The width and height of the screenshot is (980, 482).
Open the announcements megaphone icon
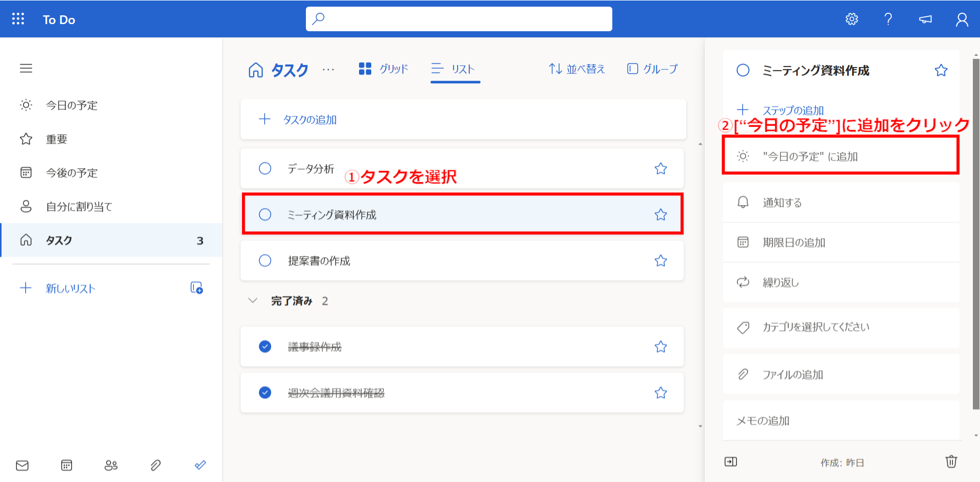click(x=925, y=19)
